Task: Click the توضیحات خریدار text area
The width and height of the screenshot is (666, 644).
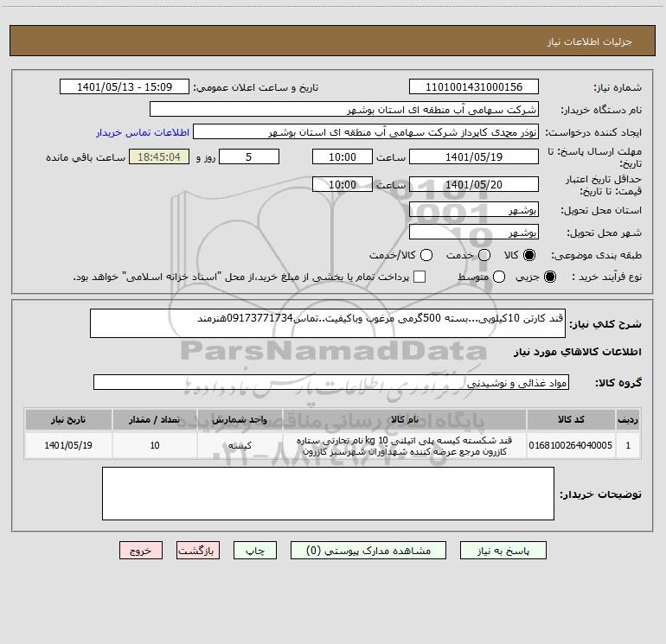Action: point(328,494)
